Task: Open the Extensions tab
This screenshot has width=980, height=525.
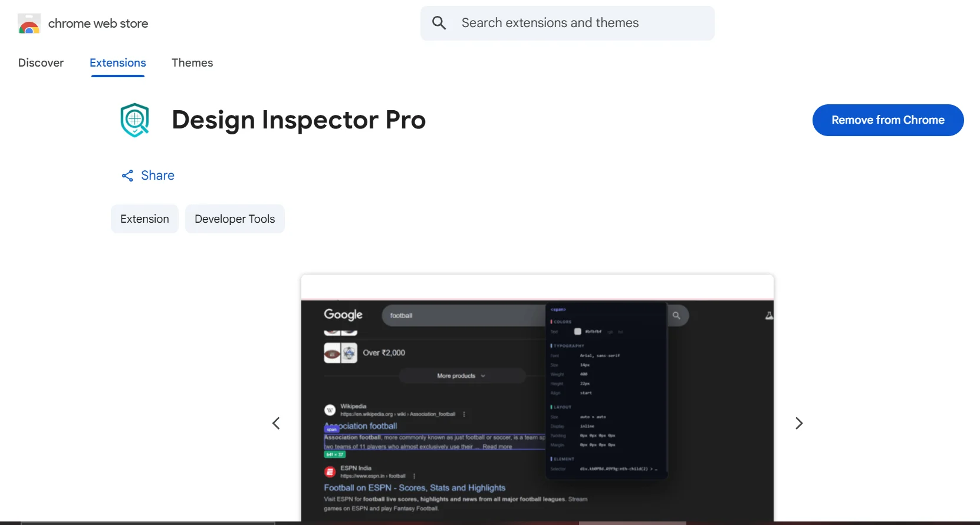Action: point(118,63)
